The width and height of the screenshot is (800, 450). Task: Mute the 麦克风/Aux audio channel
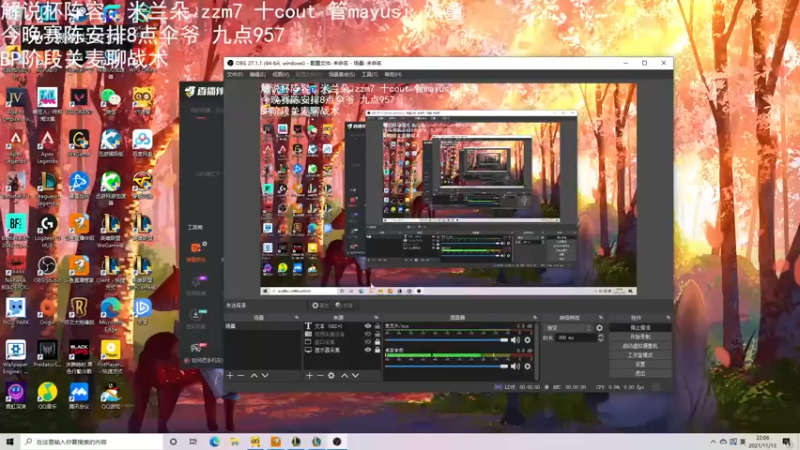515,340
